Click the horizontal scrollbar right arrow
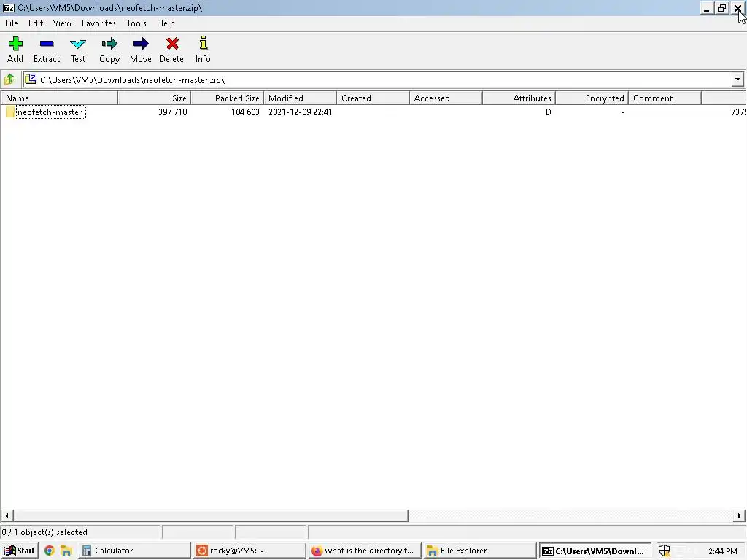The image size is (747, 560). pyautogui.click(x=739, y=516)
